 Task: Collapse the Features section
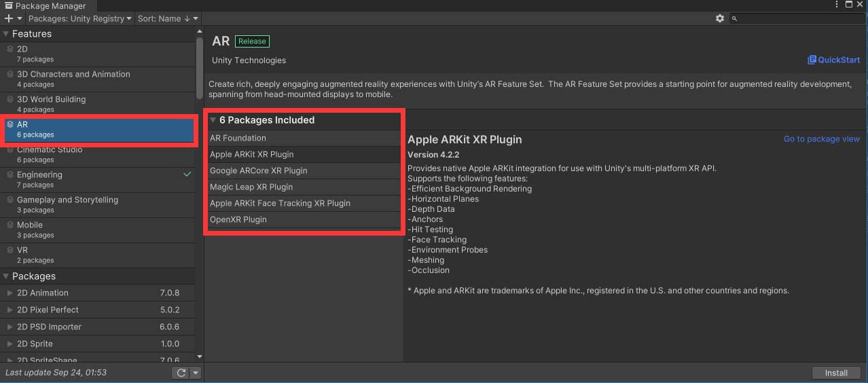[x=6, y=34]
